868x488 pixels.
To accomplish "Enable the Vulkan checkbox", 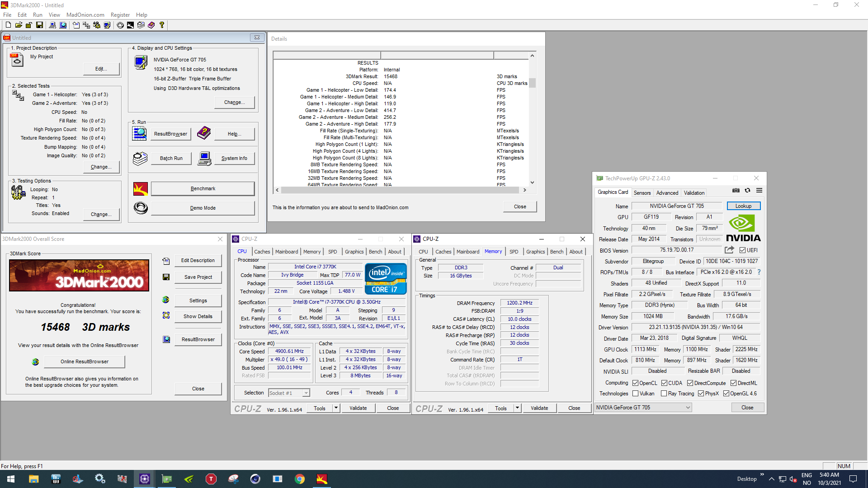I will [x=635, y=394].
